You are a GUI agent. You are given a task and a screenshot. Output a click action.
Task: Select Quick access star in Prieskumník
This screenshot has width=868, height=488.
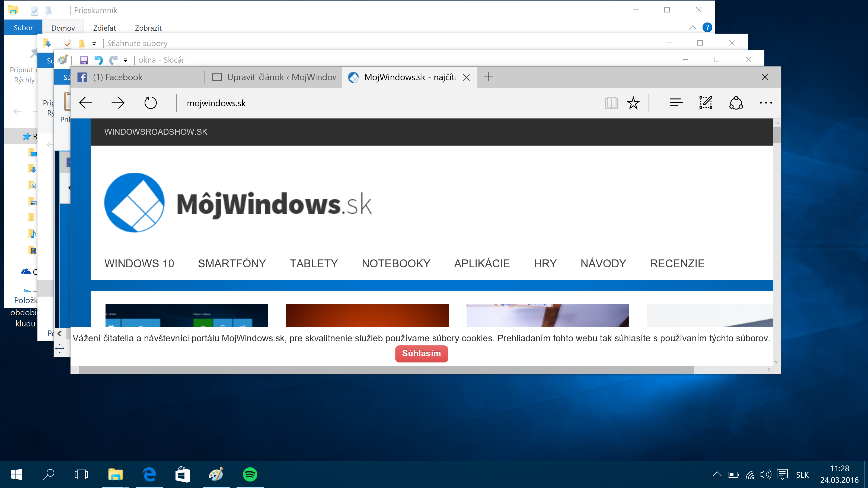pos(27,136)
